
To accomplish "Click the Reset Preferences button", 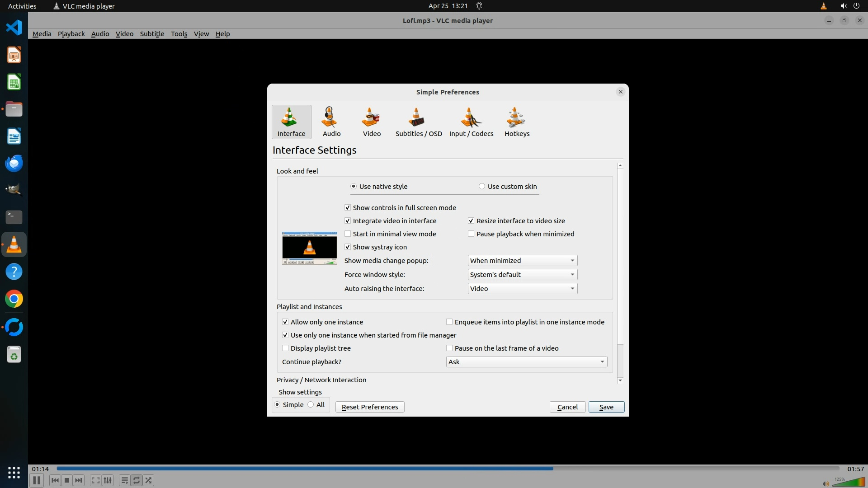I will pos(369,407).
